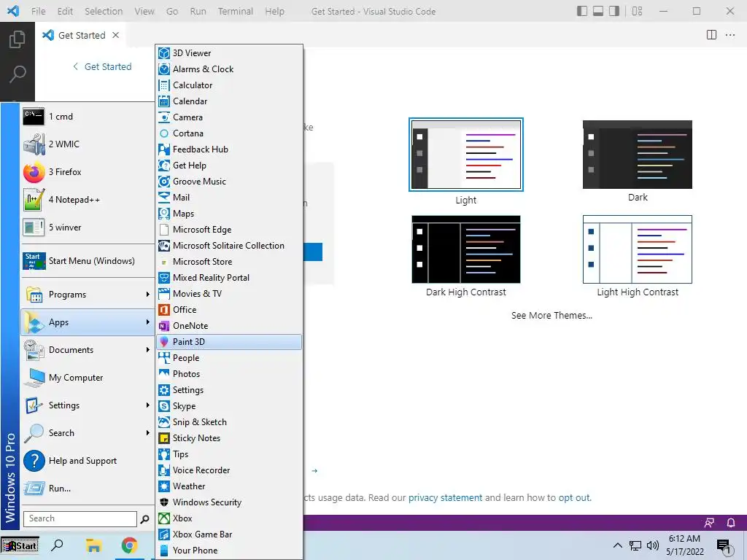Open File Explorer from the taskbar
The image size is (747, 560).
pos(93,545)
